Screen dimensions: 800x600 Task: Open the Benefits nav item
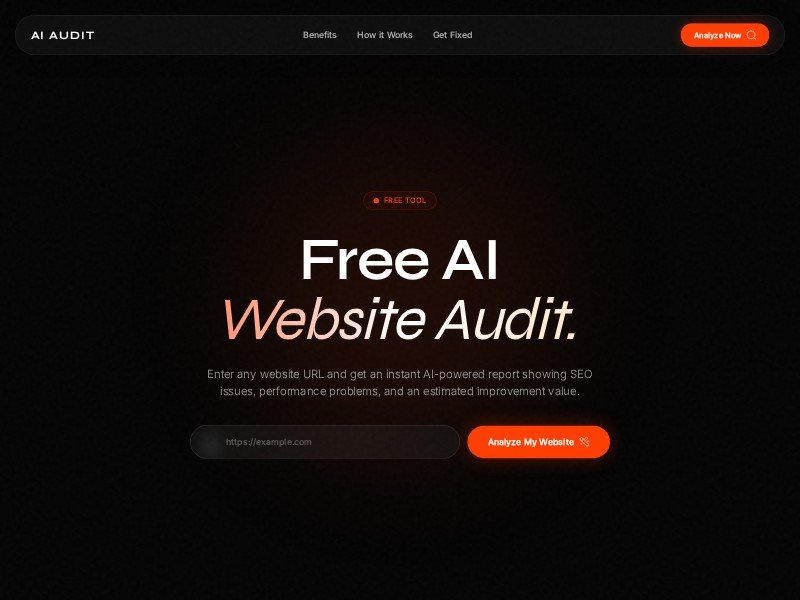click(x=319, y=35)
